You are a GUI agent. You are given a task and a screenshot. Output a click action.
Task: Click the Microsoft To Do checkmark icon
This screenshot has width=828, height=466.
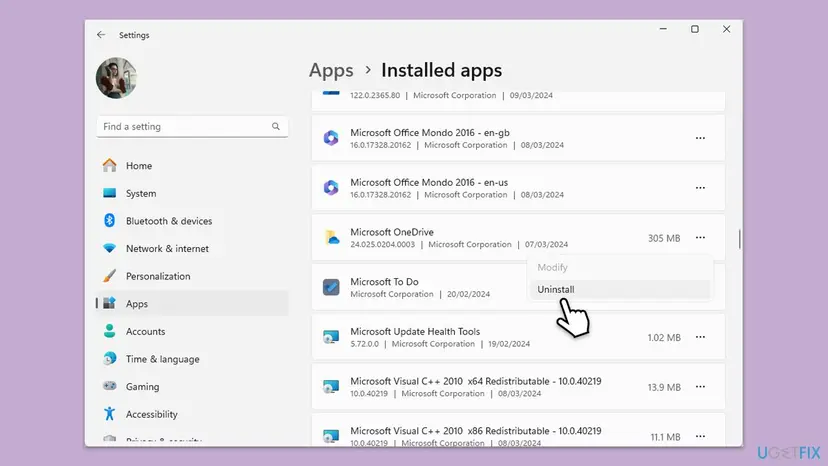[331, 287]
